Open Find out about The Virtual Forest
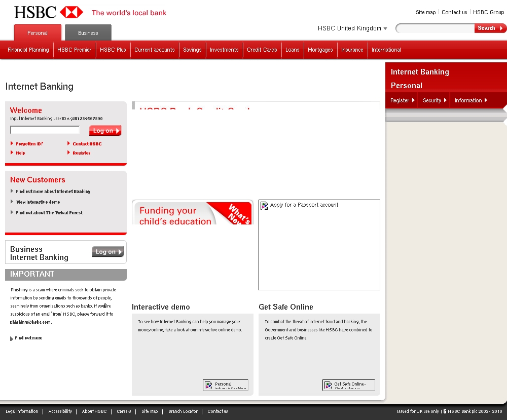Viewport: 507px width, 420px height. pos(49,213)
